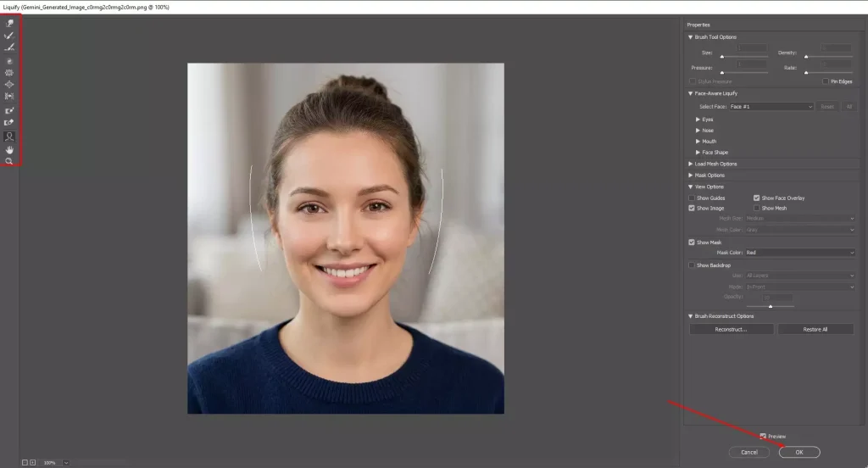Viewport: 868px width, 468px height.
Task: Click the backdrop Opacity slider handle
Action: 770,306
